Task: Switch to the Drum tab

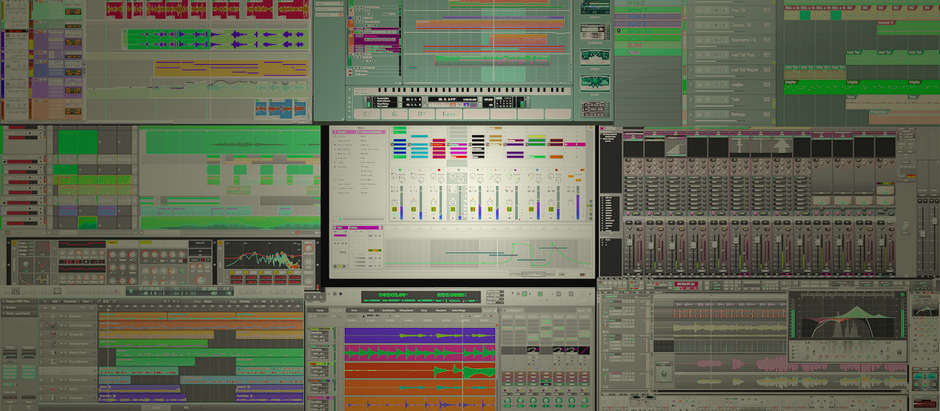Action: [354, 310]
